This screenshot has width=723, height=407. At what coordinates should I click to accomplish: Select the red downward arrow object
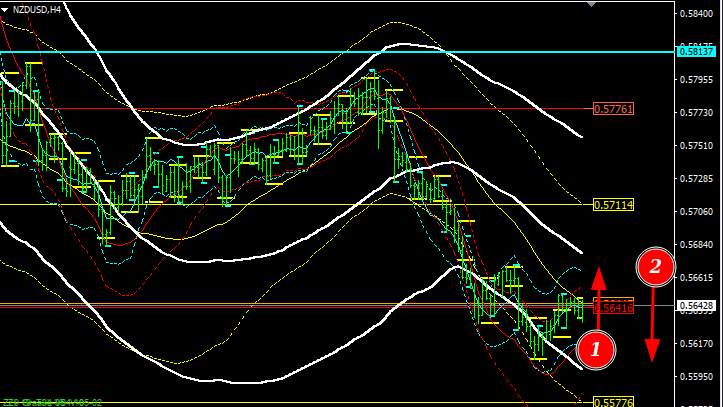652,324
